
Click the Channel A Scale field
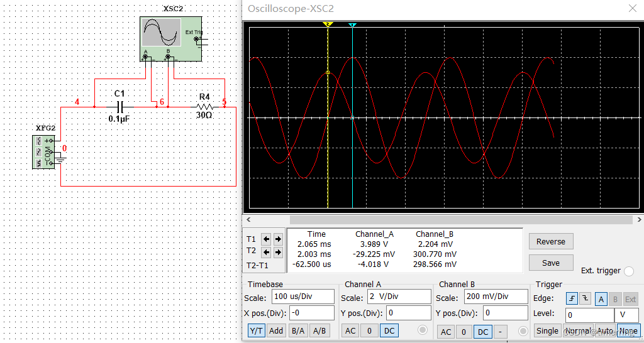(398, 297)
